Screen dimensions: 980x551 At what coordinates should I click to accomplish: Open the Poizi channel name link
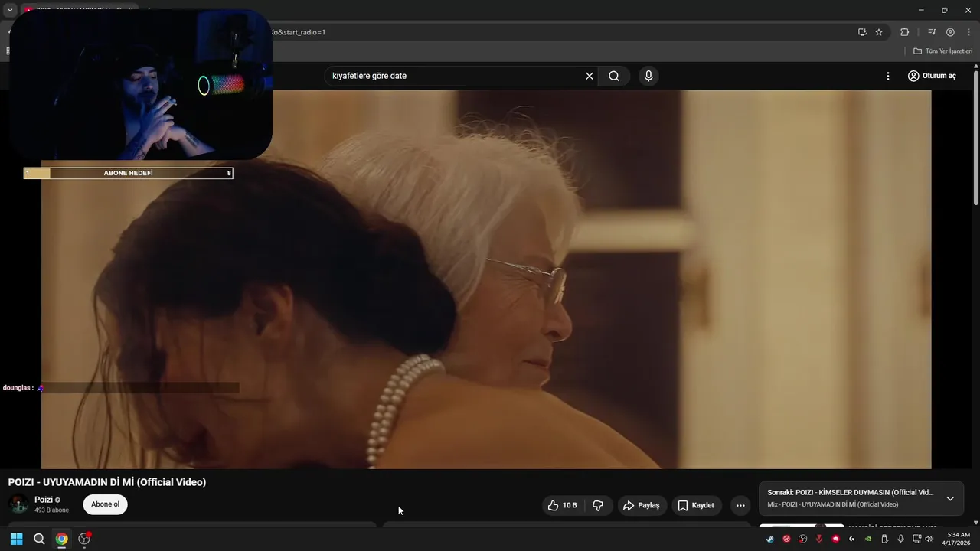(44, 500)
